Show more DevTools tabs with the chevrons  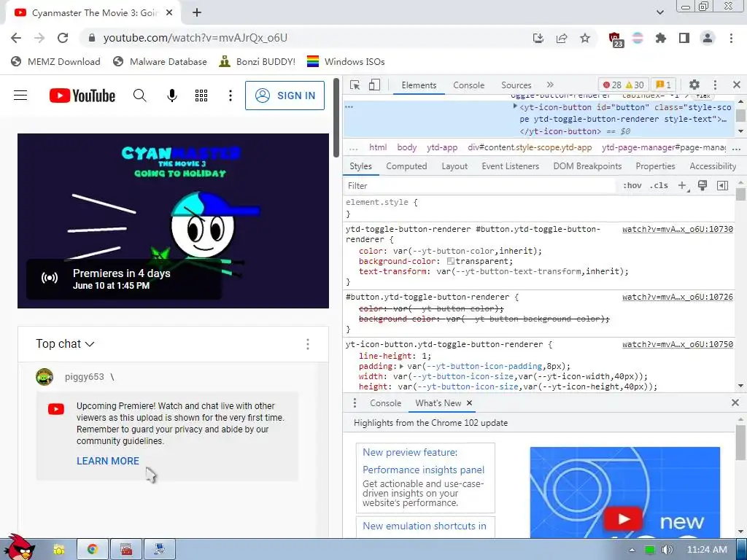coord(550,85)
